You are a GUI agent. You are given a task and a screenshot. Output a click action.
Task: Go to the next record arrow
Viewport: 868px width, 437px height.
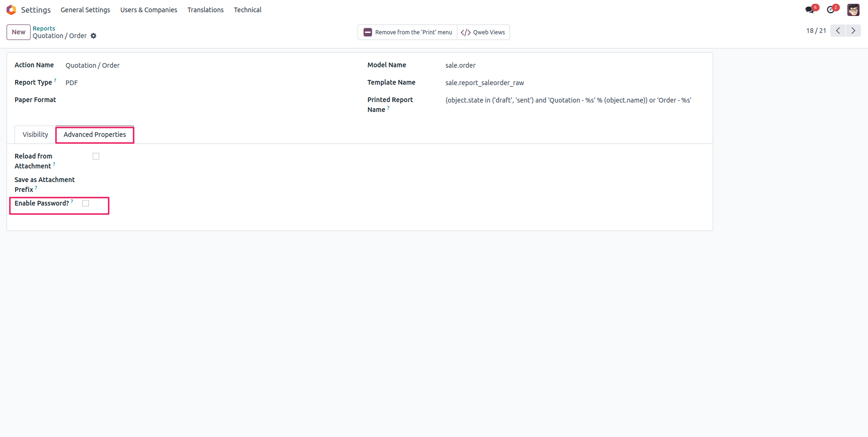[x=853, y=31]
